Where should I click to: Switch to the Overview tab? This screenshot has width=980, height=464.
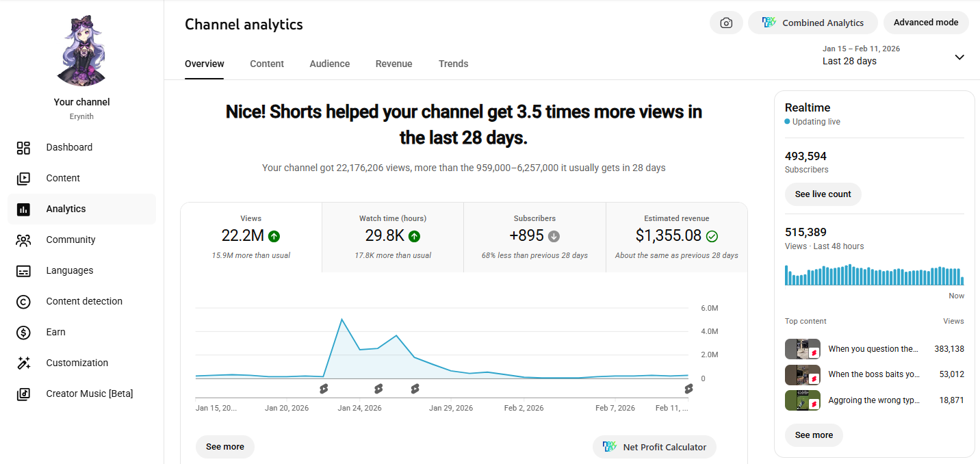(x=204, y=64)
